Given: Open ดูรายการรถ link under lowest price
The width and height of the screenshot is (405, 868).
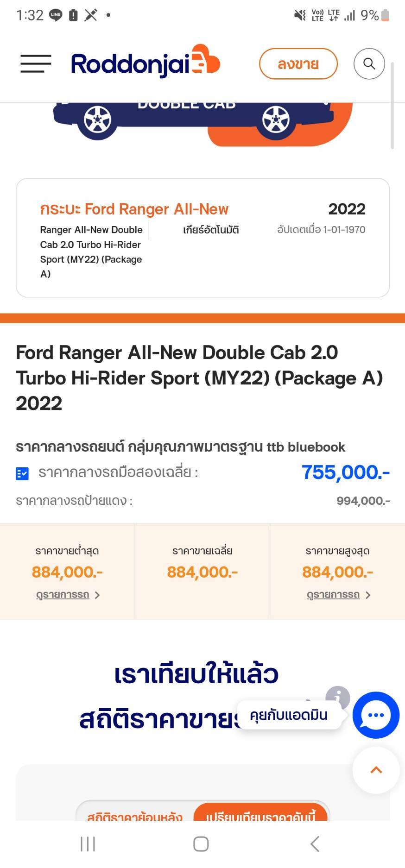Looking at the screenshot, I should pos(63,595).
